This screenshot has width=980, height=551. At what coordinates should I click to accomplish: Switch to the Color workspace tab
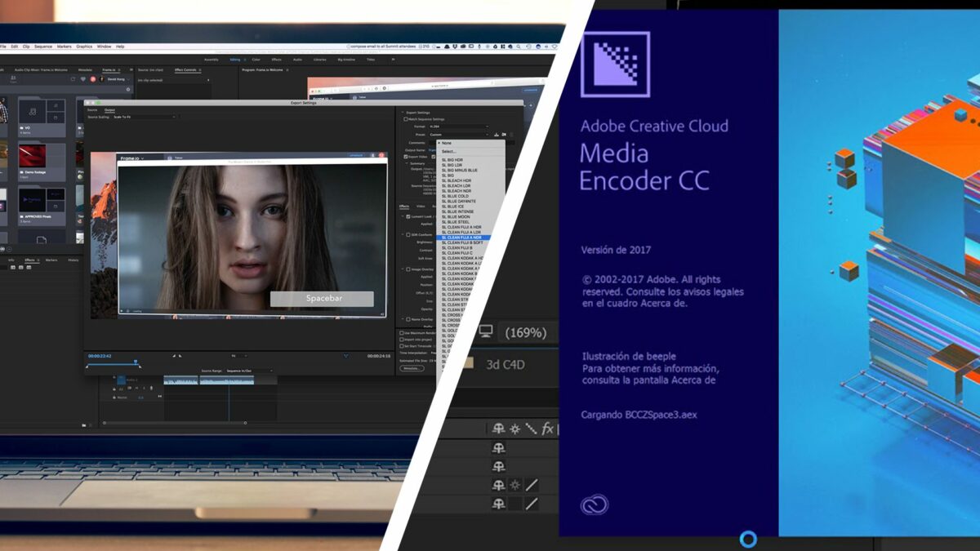click(256, 60)
